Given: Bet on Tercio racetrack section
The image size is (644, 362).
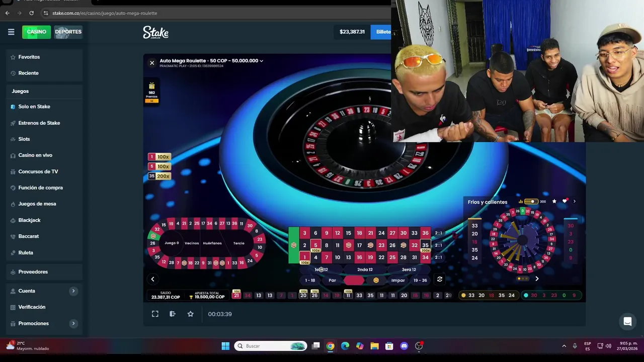Looking at the screenshot, I should click(x=239, y=243).
